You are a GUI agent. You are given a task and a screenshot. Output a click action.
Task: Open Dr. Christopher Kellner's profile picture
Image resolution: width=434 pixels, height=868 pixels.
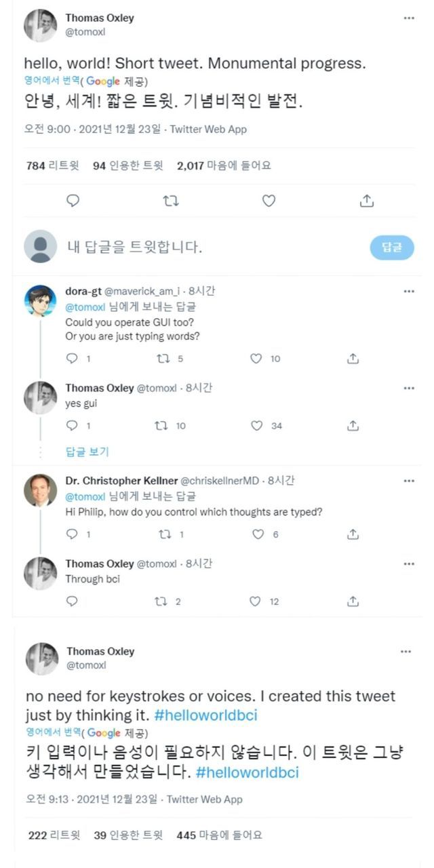pos(41,490)
